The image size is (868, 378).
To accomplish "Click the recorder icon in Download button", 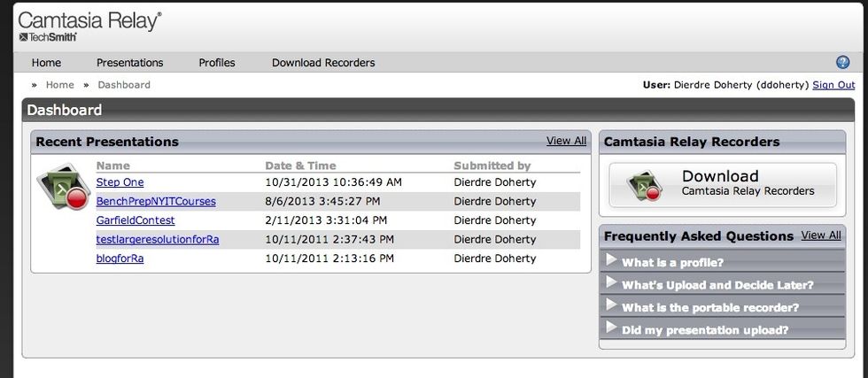I will click(646, 184).
